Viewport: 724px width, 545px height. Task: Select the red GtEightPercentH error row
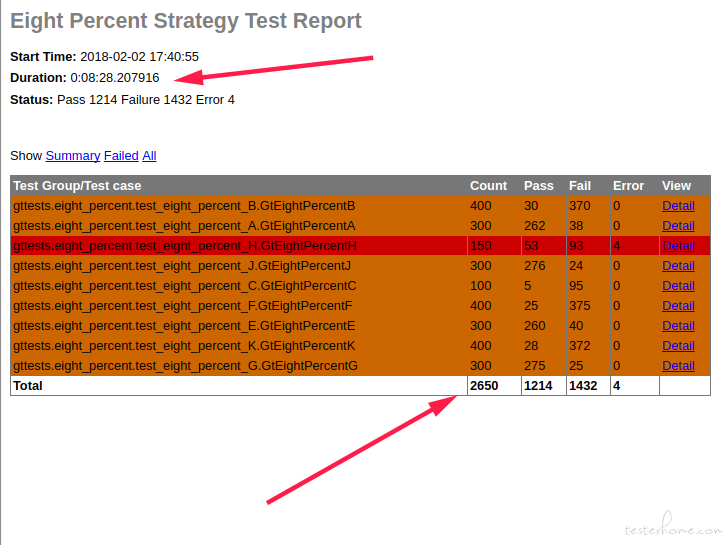click(x=360, y=246)
